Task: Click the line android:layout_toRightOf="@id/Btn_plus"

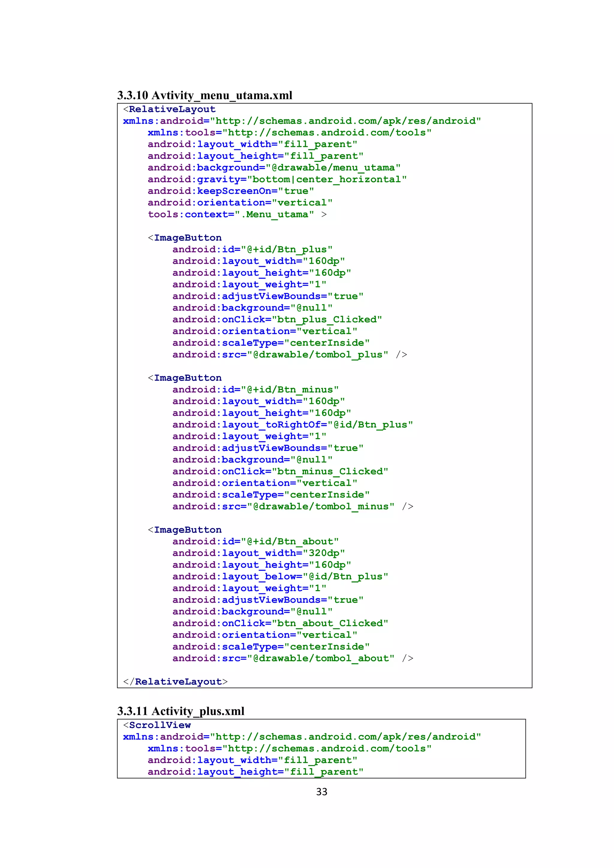Action: point(293,425)
